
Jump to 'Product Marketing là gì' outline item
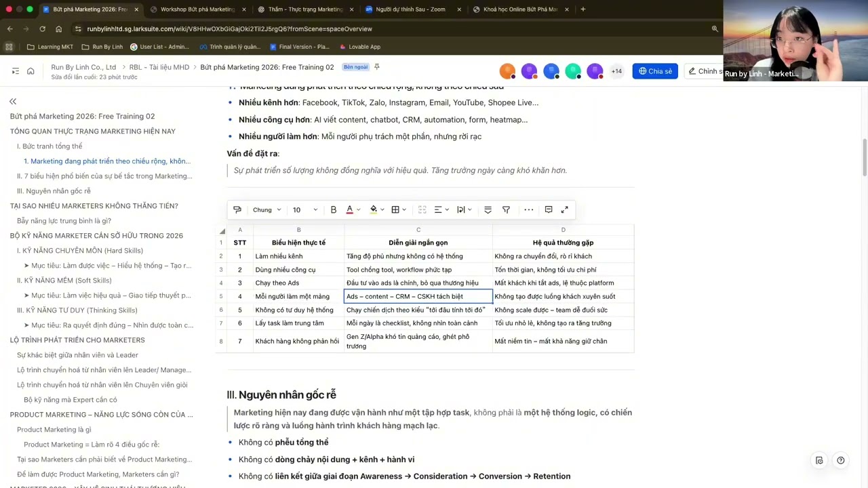click(x=54, y=430)
